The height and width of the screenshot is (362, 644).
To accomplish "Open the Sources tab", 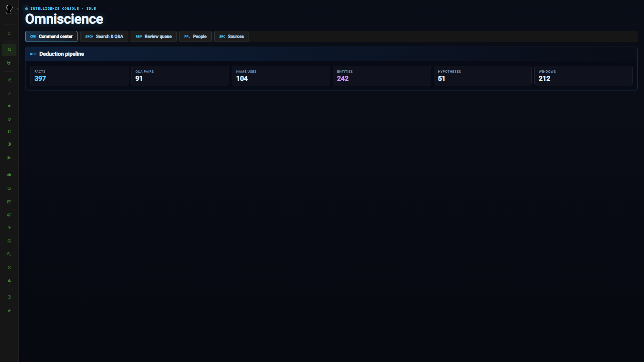I will click(x=231, y=37).
